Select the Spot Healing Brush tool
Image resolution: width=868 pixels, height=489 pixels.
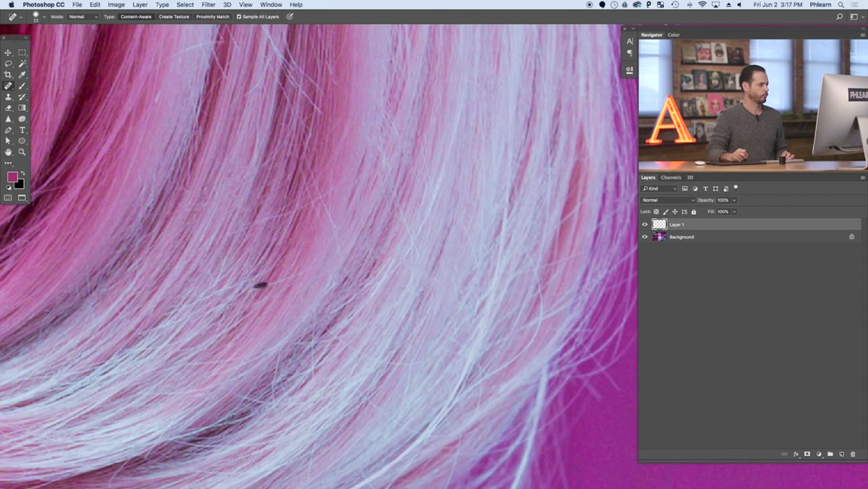pos(9,86)
